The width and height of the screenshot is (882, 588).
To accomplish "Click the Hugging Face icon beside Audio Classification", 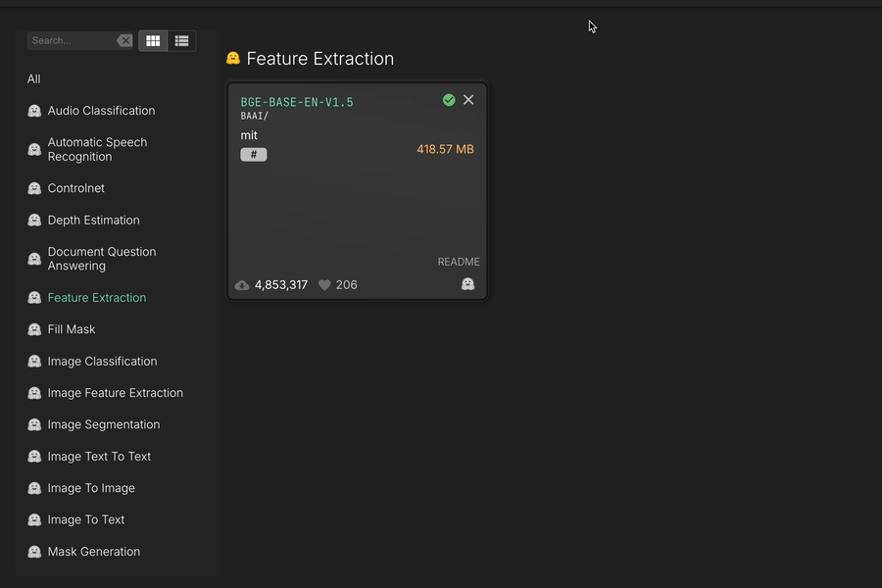I will point(33,111).
